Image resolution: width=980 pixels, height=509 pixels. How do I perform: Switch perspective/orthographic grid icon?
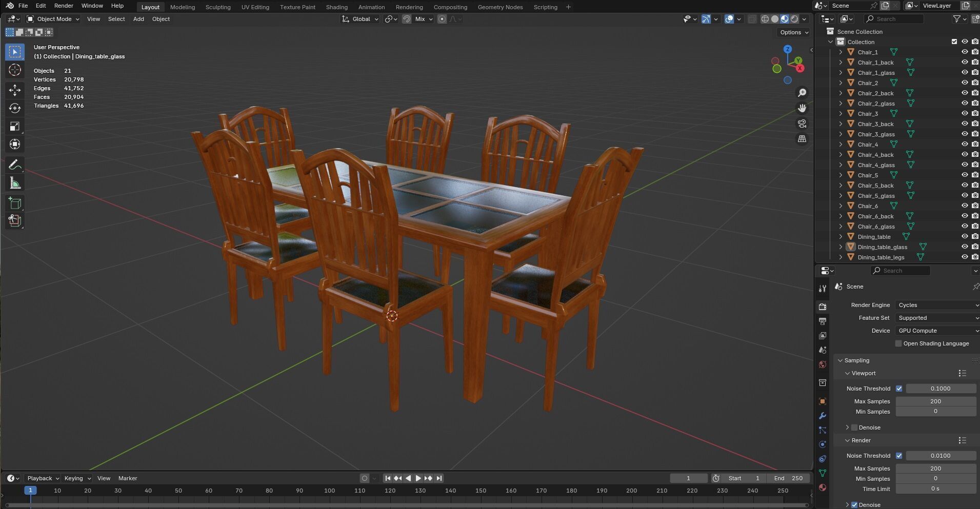tap(802, 139)
